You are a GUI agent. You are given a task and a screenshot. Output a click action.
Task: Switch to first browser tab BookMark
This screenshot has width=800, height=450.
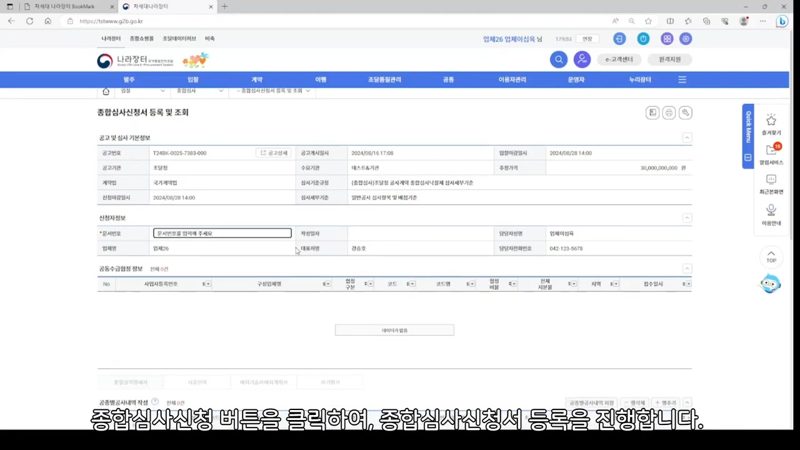pos(68,7)
